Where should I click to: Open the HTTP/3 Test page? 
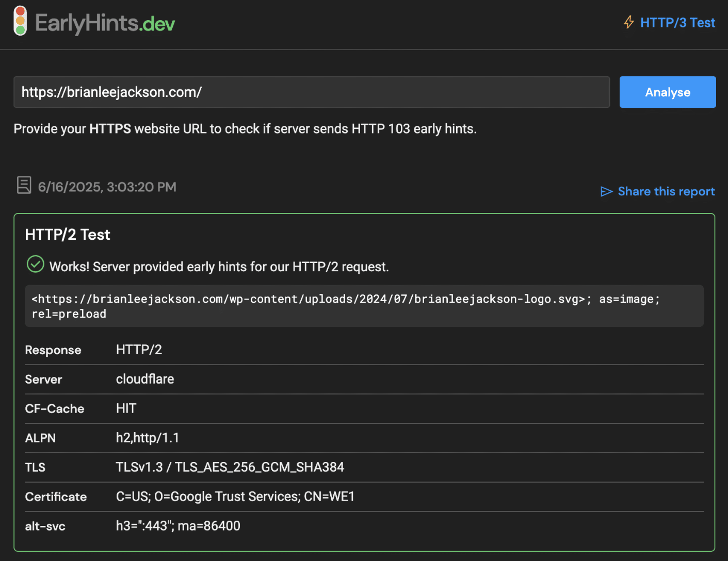677,22
